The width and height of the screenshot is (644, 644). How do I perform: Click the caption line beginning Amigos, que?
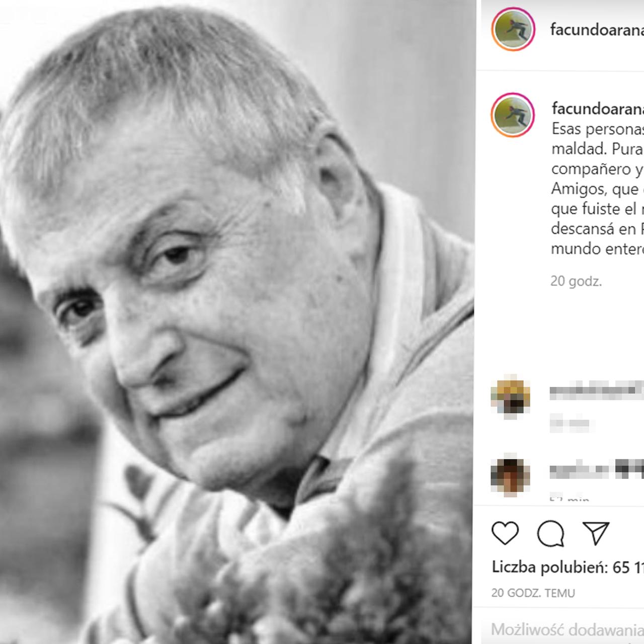coord(598,189)
